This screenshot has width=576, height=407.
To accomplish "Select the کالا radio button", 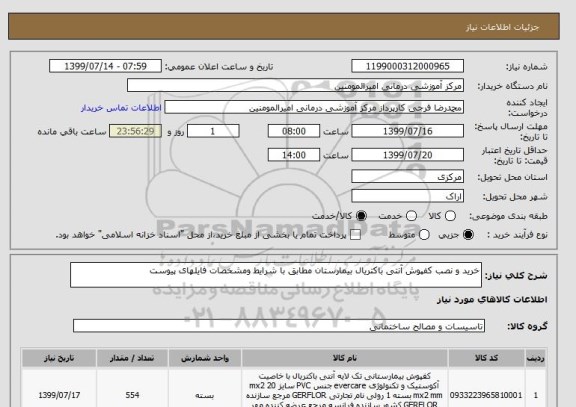I will point(450,216).
